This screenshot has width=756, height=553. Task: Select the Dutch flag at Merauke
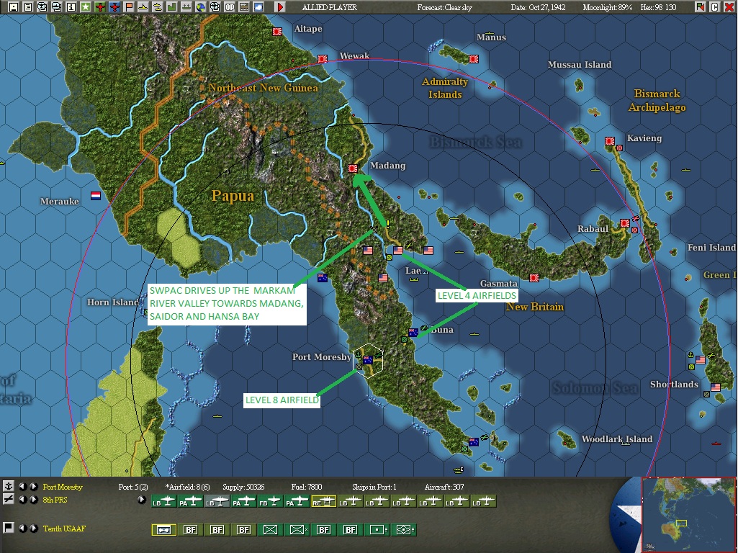(96, 195)
